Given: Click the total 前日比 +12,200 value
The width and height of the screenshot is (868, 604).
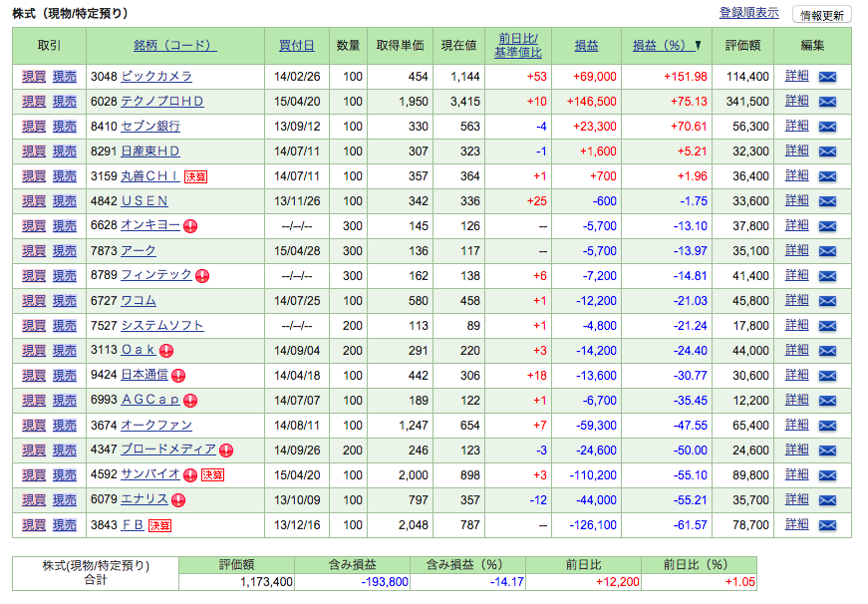Looking at the screenshot, I should click(x=617, y=582).
